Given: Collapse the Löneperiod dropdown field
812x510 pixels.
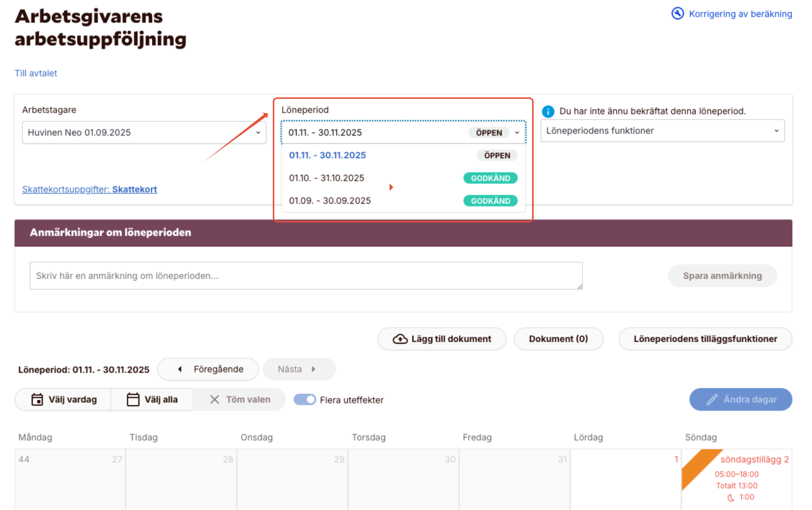Looking at the screenshot, I should [x=403, y=132].
